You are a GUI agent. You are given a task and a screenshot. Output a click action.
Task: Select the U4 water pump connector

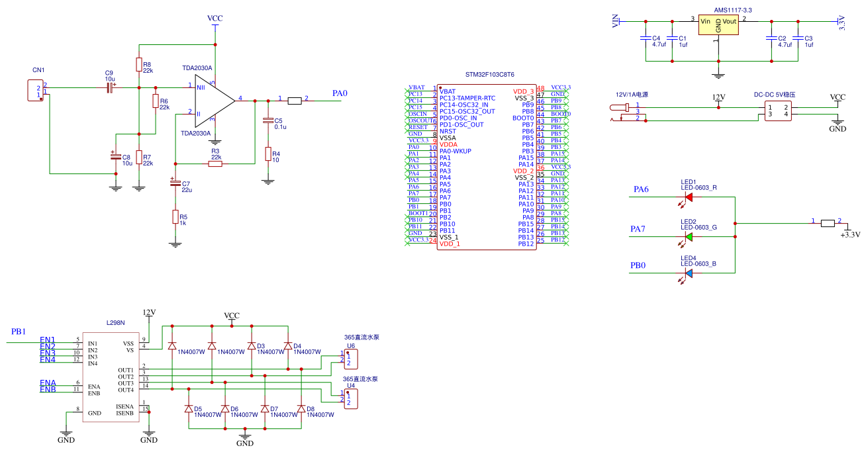click(351, 399)
